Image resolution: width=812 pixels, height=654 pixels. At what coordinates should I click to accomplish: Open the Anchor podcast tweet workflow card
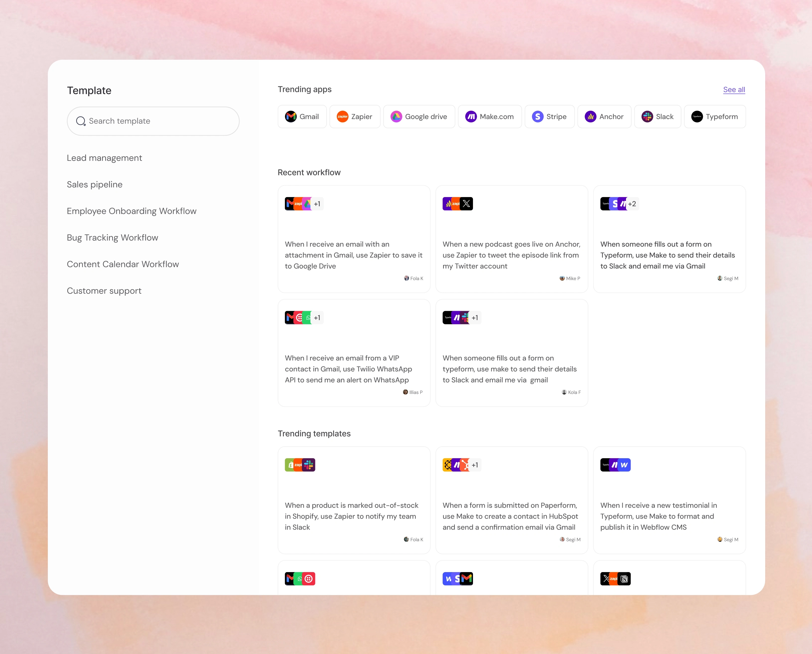click(x=511, y=255)
